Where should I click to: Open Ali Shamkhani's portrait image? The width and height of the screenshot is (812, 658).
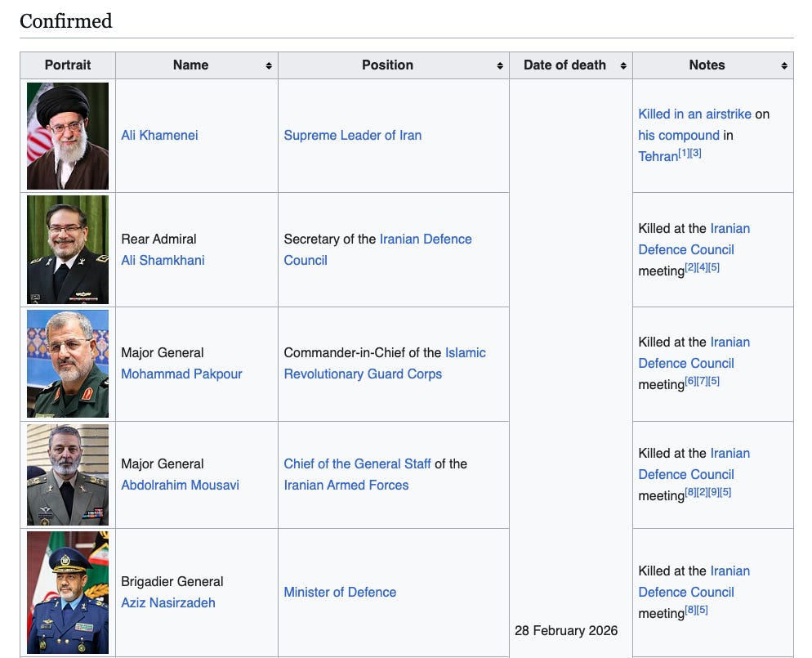pos(68,250)
